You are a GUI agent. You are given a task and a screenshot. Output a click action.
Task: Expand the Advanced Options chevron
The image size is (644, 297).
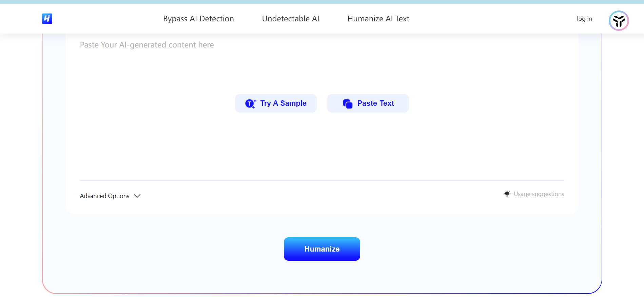[x=137, y=196]
